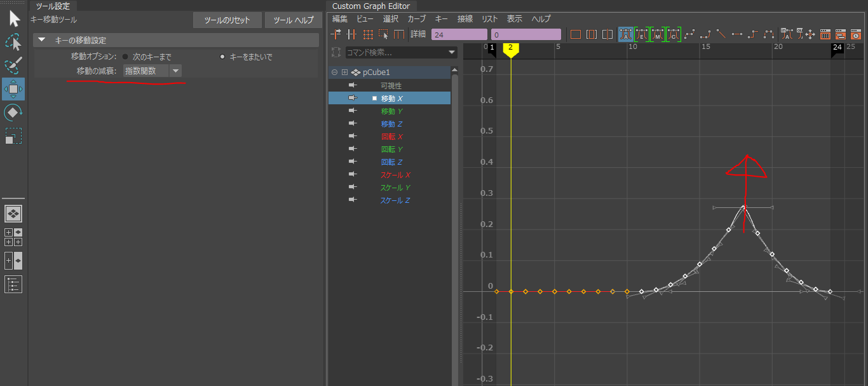
Task: Expand pCube1 shapes with the plus box
Action: [345, 72]
